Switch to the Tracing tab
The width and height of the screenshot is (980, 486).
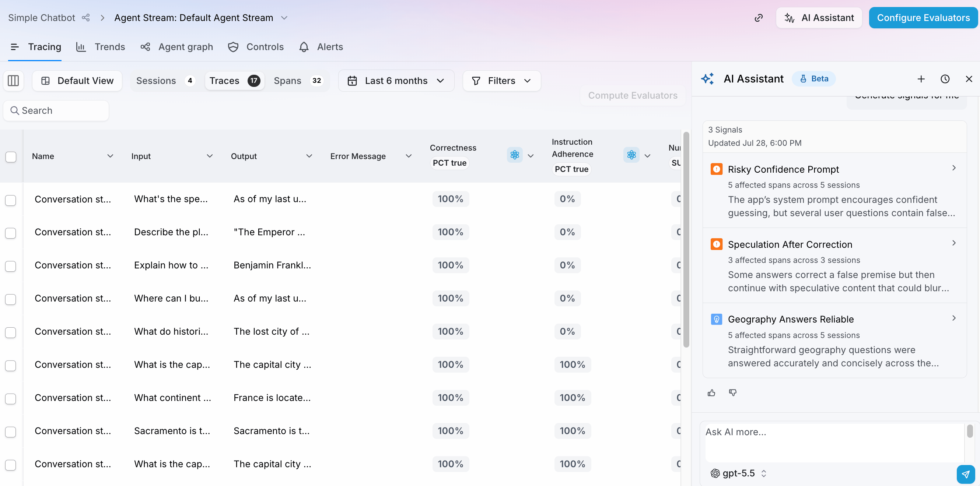(x=36, y=47)
